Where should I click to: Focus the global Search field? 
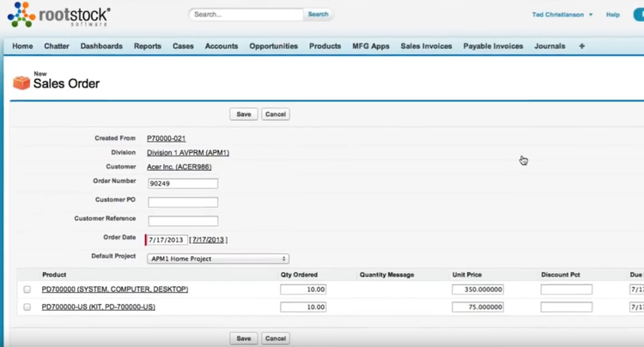pos(246,15)
